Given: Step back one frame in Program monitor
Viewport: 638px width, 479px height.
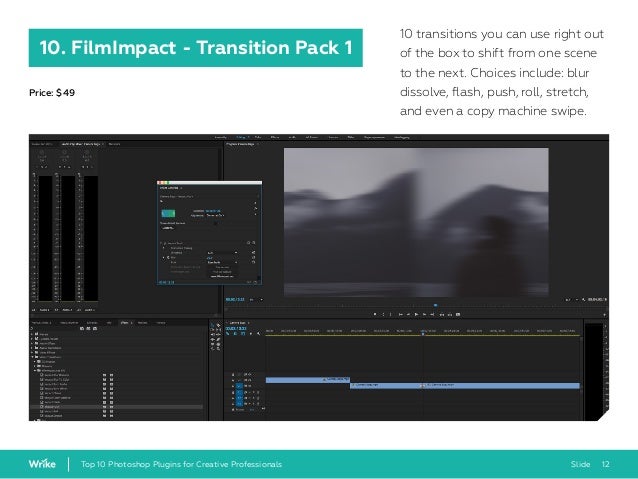Looking at the screenshot, I should tap(408, 314).
